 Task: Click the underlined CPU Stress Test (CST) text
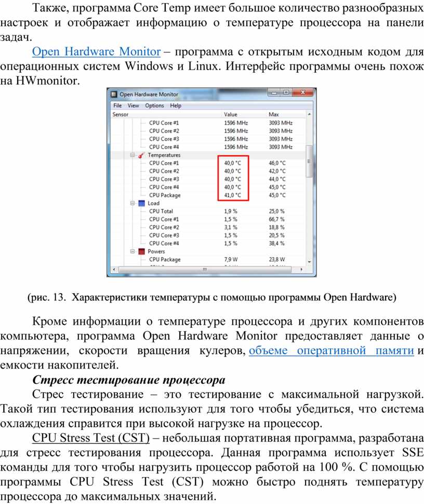click(x=91, y=438)
